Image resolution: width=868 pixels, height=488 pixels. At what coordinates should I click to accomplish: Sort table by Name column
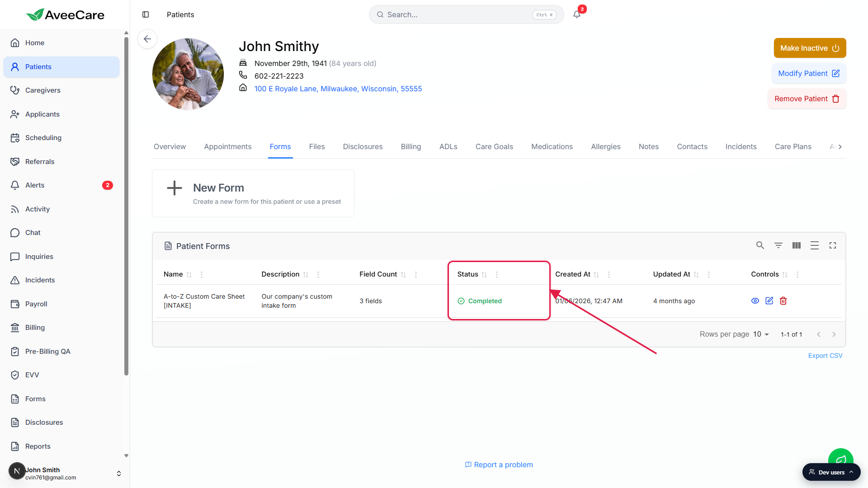[x=189, y=275]
